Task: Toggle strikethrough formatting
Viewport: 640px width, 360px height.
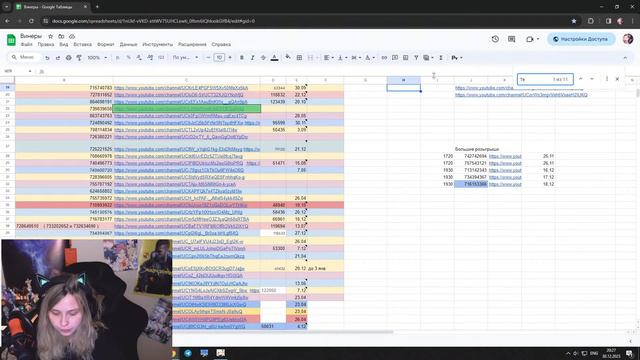Action: [x=263, y=58]
